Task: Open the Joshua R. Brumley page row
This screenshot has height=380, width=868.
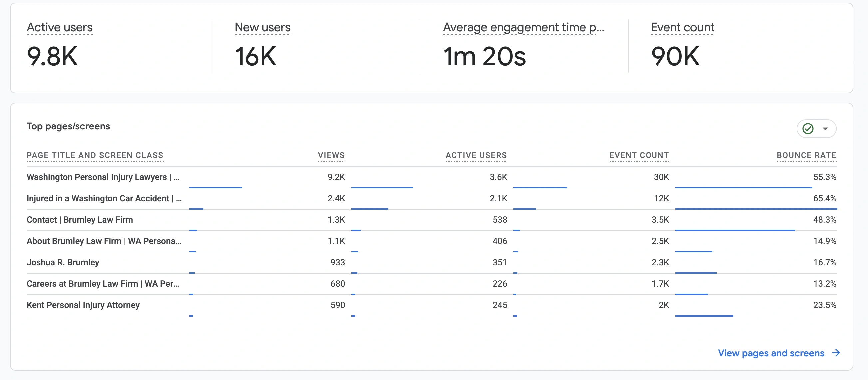Action: 431,262
